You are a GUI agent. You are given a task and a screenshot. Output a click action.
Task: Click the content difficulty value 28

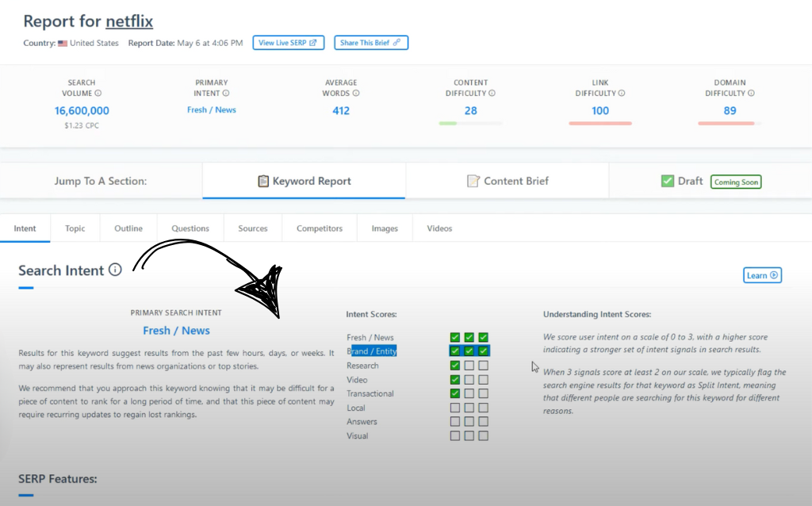(x=470, y=111)
